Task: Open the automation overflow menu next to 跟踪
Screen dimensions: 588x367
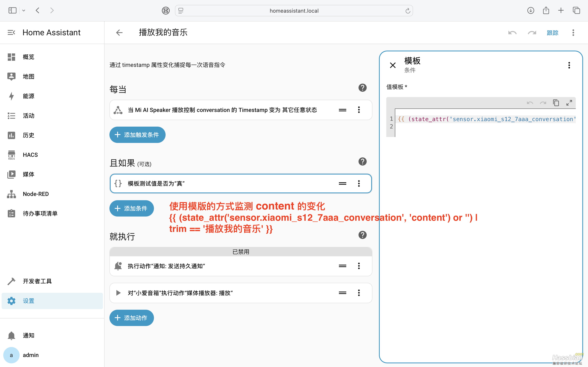Action: [573, 33]
